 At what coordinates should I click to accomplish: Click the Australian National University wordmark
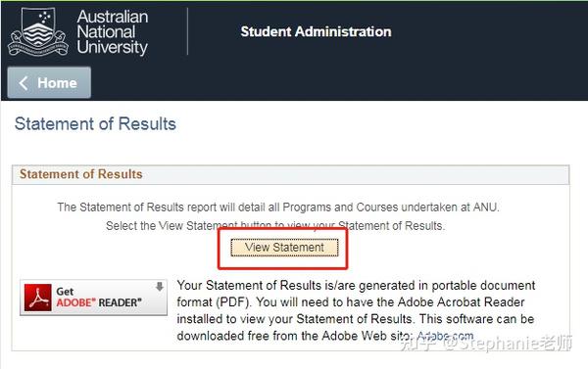tap(112, 32)
